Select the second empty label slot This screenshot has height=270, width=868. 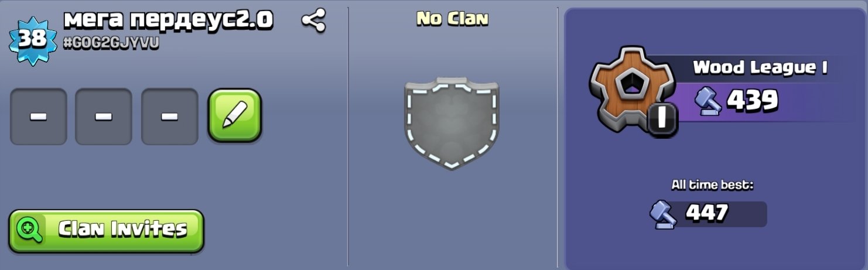click(104, 117)
